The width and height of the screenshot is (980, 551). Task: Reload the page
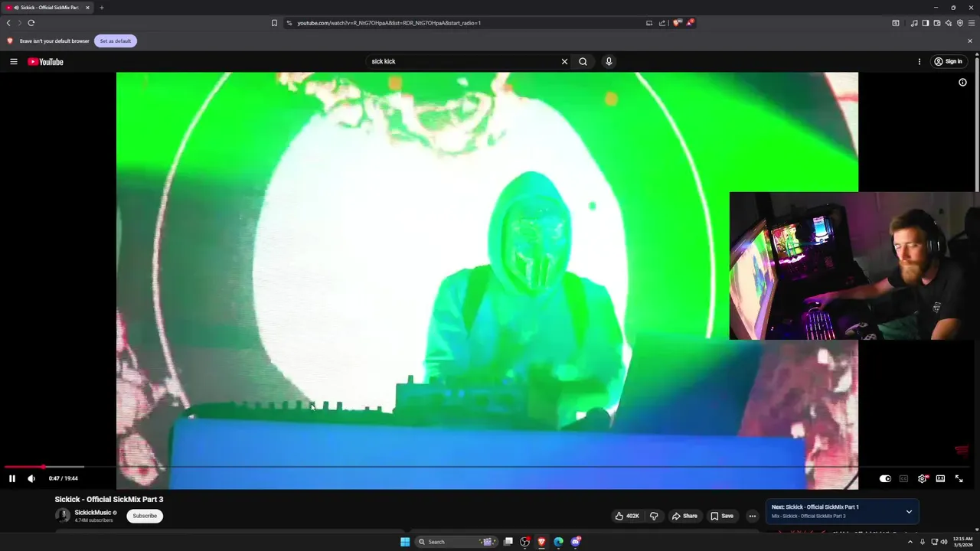[x=31, y=23]
